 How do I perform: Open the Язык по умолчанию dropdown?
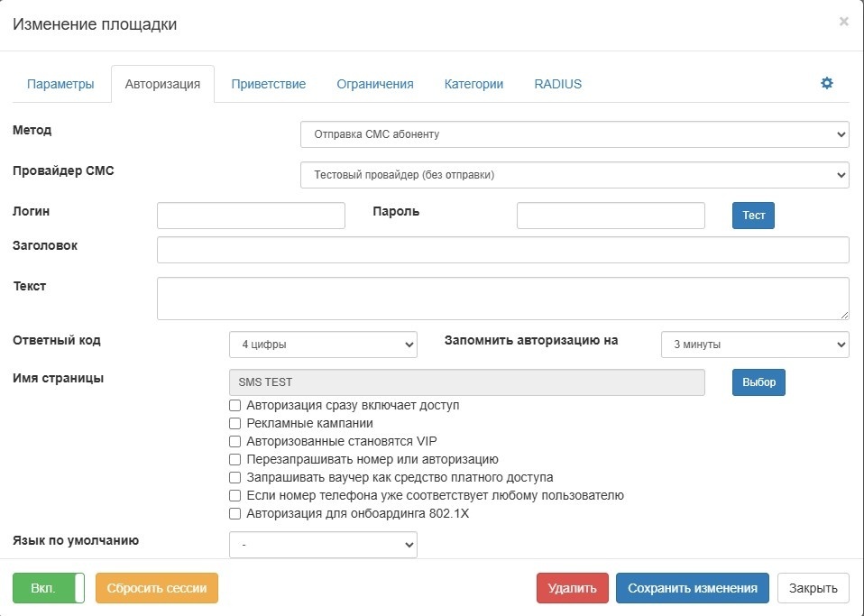(x=323, y=545)
